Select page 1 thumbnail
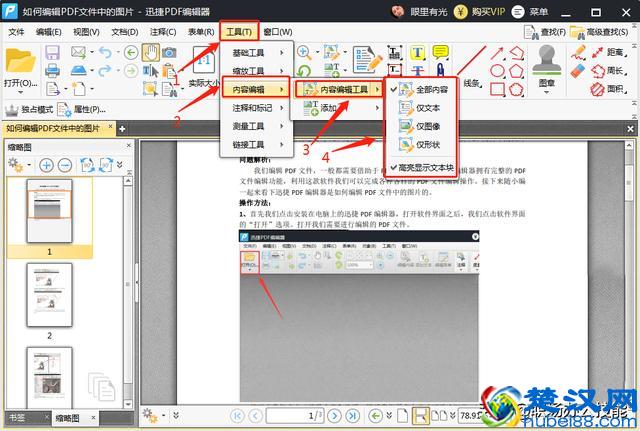The width and height of the screenshot is (640, 431). pyautogui.click(x=49, y=211)
